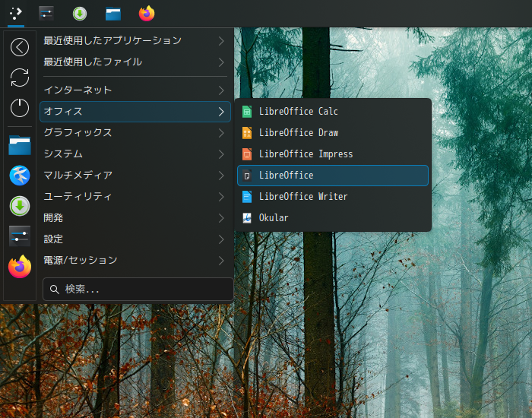Select the オフィス category

click(x=135, y=112)
